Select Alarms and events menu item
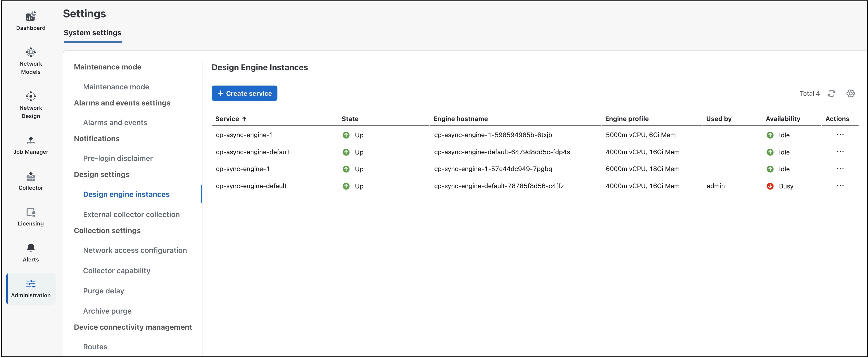The height and width of the screenshot is (358, 868). (x=115, y=123)
